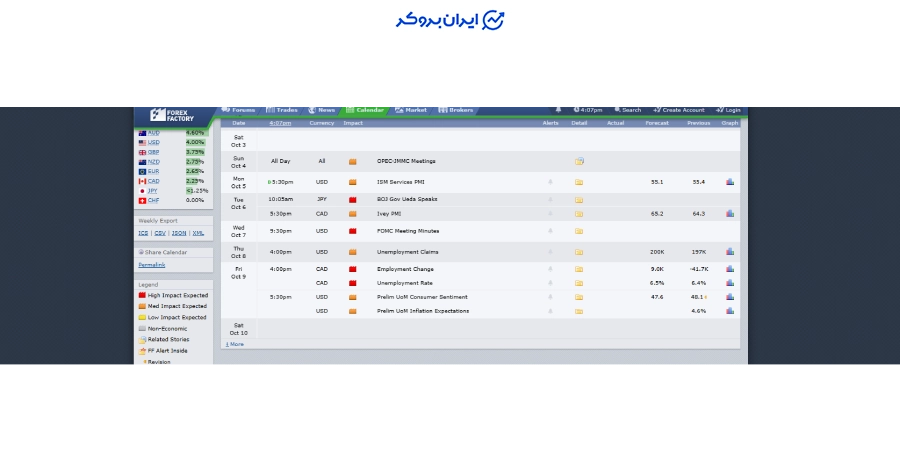
Task: Select the FOMC Meeting Minutes event
Action: pyautogui.click(x=408, y=231)
